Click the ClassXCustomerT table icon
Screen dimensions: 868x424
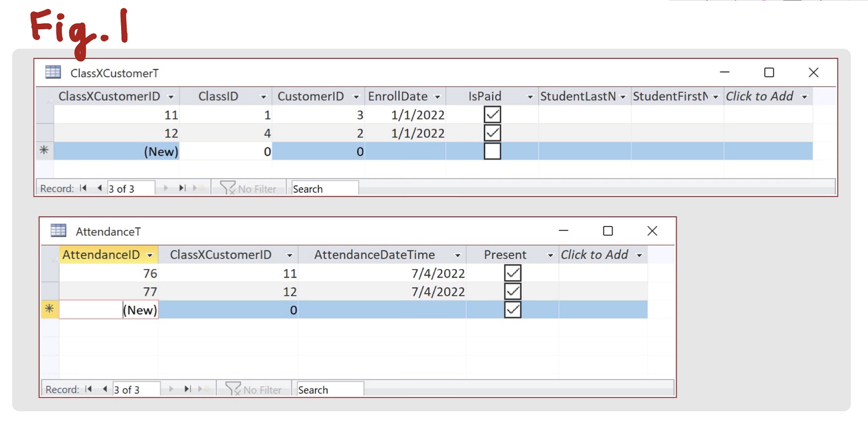[53, 72]
